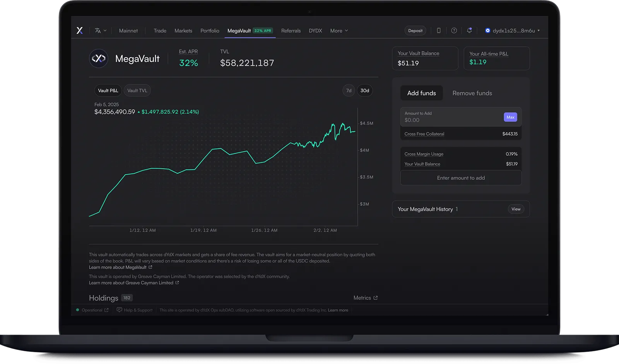Click the external link icon next to Metrics
The height and width of the screenshot is (364, 619).
pyautogui.click(x=376, y=297)
